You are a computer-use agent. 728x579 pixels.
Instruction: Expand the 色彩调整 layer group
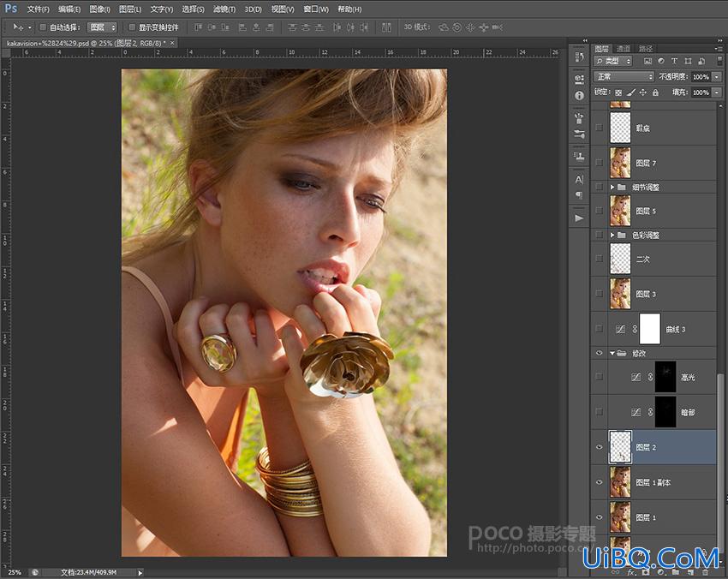pyautogui.click(x=612, y=235)
